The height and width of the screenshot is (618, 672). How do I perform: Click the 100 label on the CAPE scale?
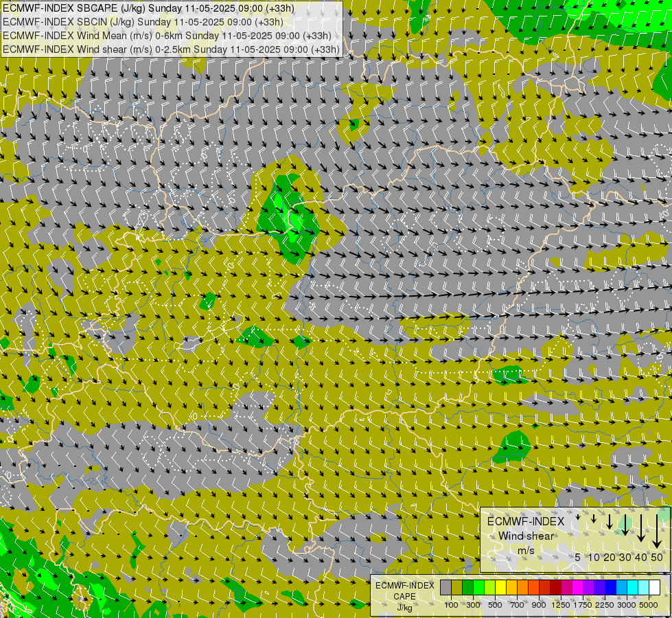pos(451,605)
